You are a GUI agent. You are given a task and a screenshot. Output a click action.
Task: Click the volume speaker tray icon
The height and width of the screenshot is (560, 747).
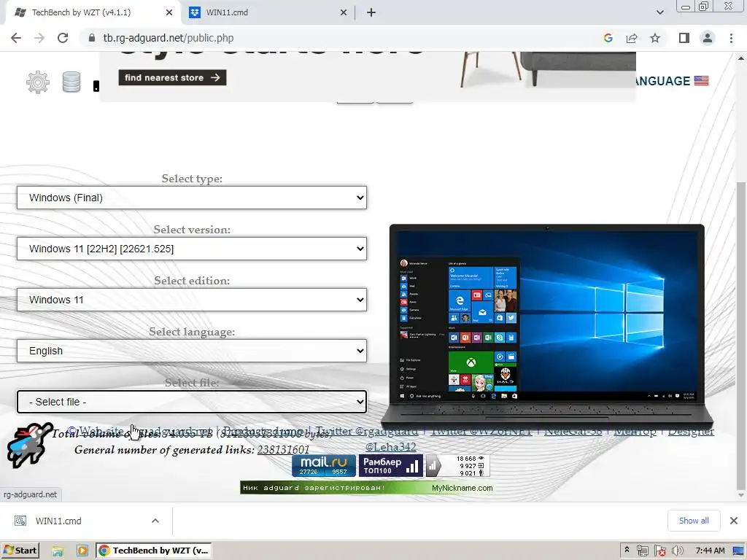[x=677, y=551]
